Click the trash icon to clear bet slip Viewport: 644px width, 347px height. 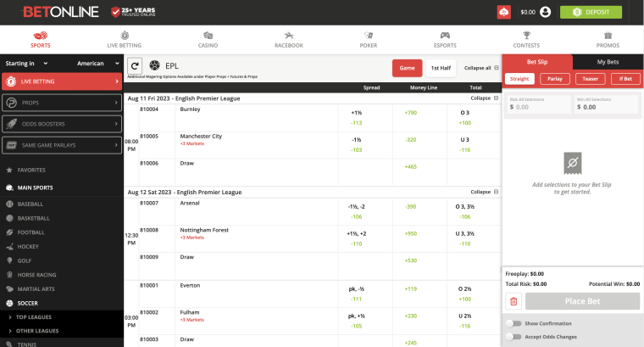(514, 301)
